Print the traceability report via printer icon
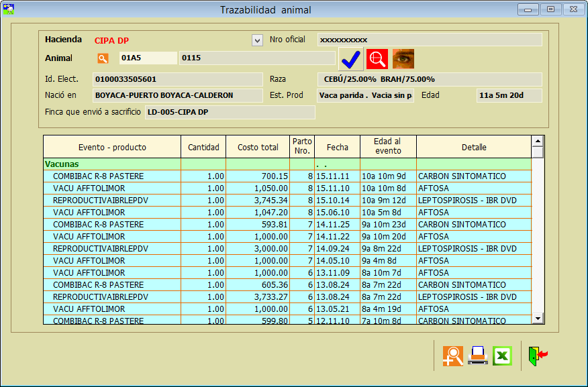This screenshot has height=387, width=588. pyautogui.click(x=478, y=355)
